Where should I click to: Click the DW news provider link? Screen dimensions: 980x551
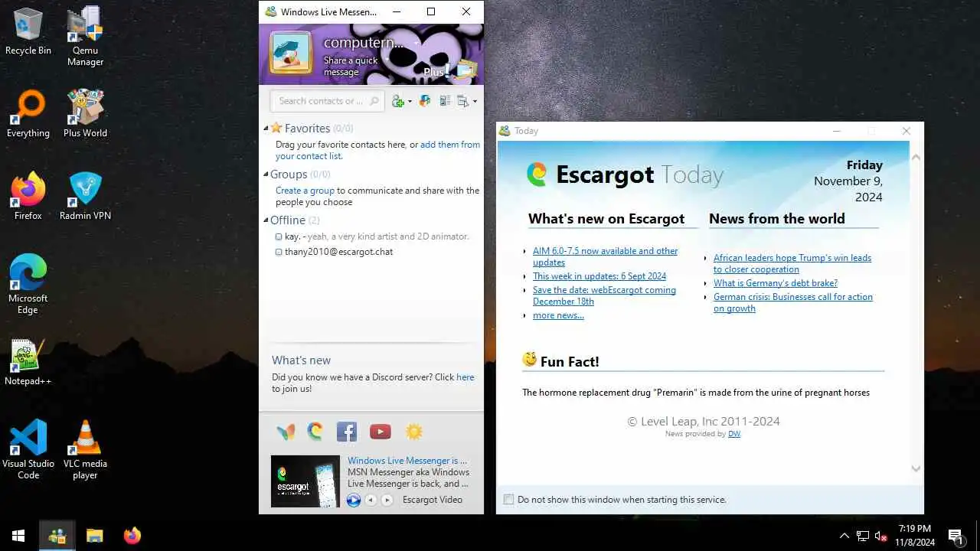(734, 434)
